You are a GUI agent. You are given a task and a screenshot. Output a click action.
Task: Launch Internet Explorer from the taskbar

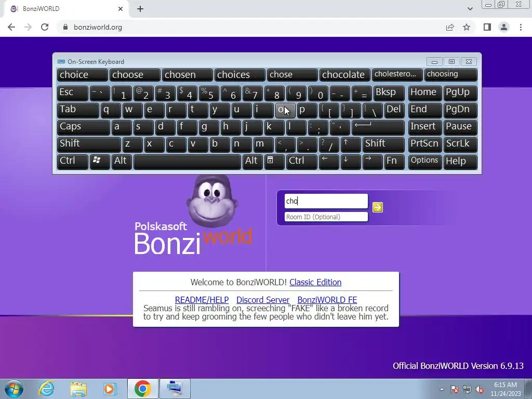coord(46,389)
